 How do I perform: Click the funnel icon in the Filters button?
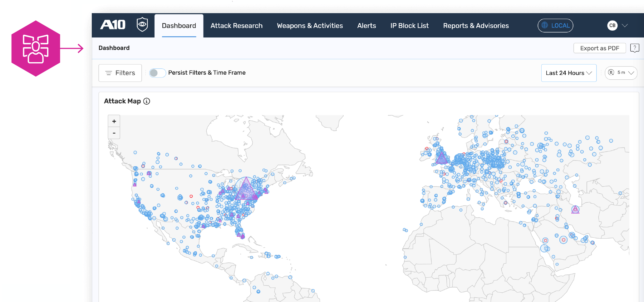tap(109, 73)
